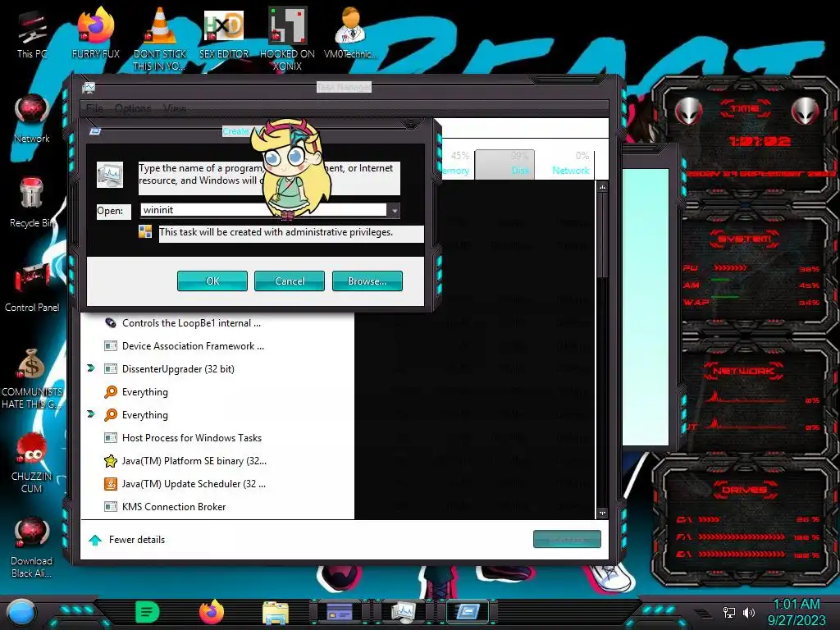Click the Create new task dialog title icon
The width and height of the screenshot is (840, 630).
click(x=95, y=131)
